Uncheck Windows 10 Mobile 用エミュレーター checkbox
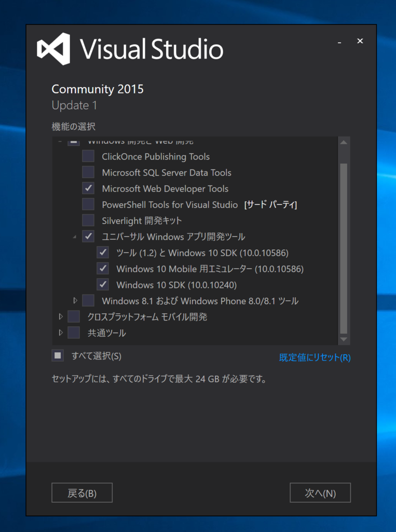This screenshot has height=532, width=396. pyautogui.click(x=103, y=269)
